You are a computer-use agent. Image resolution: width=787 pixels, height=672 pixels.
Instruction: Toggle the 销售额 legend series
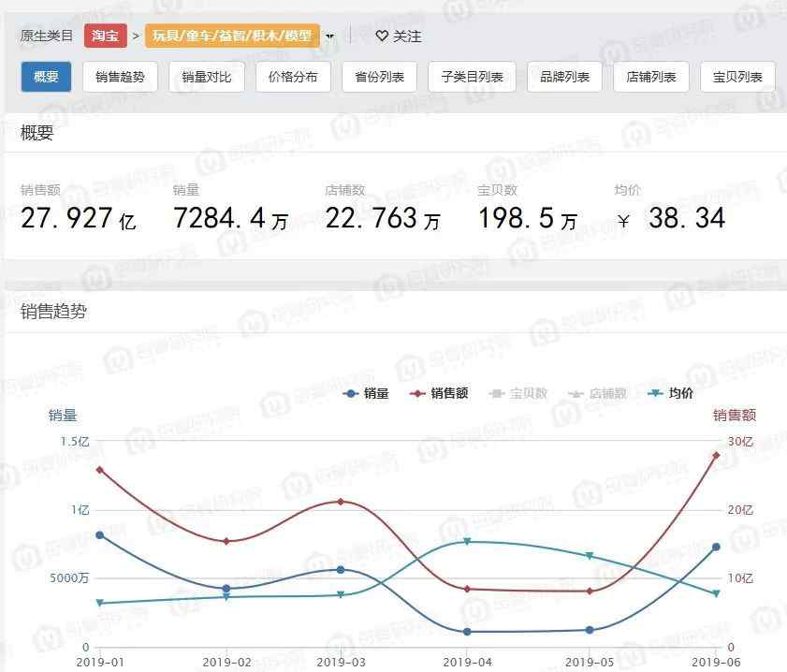(x=439, y=393)
